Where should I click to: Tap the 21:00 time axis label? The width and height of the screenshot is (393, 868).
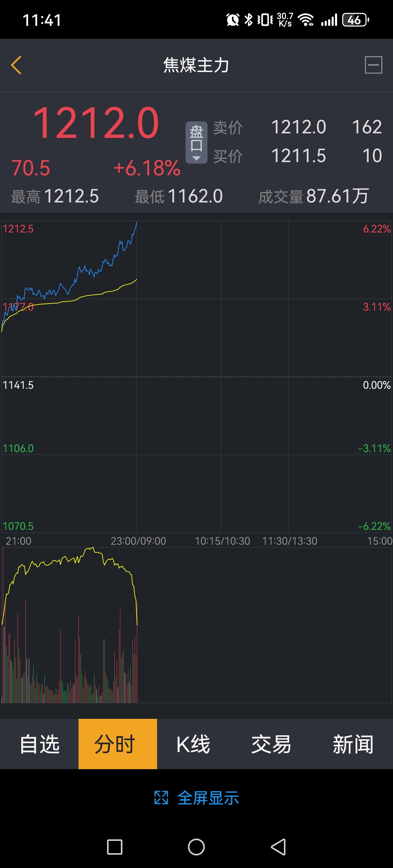(x=18, y=541)
